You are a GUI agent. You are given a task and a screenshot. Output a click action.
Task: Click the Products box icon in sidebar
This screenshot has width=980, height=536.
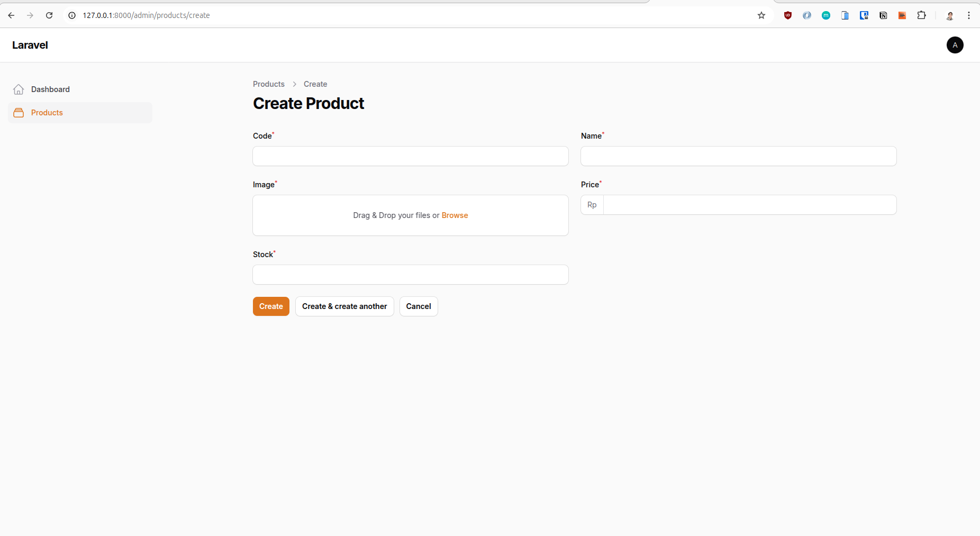pos(19,113)
